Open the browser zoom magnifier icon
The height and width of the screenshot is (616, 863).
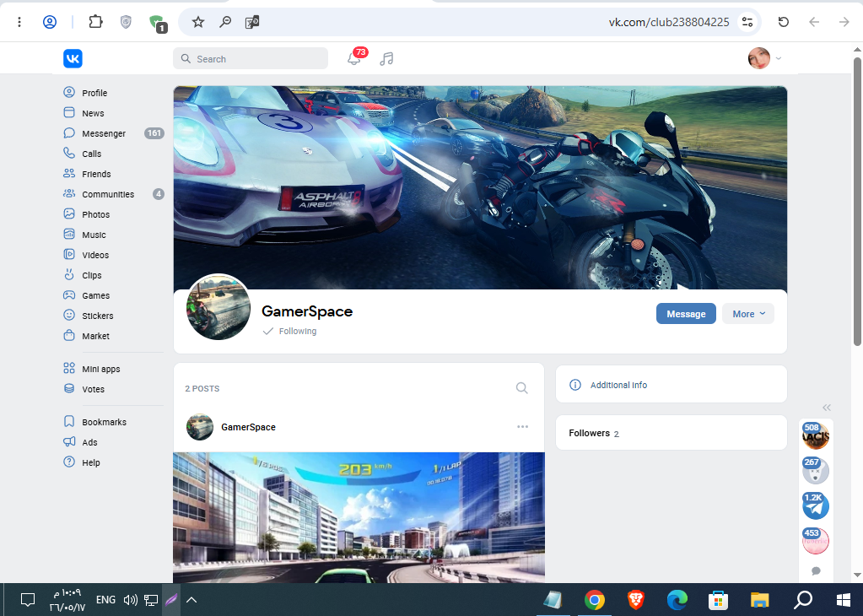pyautogui.click(x=225, y=22)
